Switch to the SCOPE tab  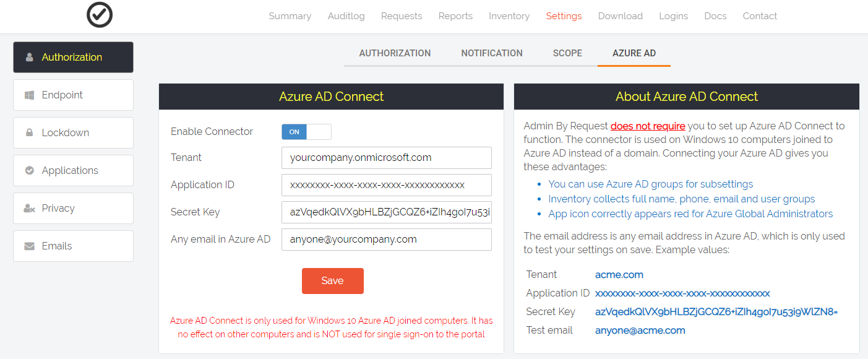tap(567, 53)
